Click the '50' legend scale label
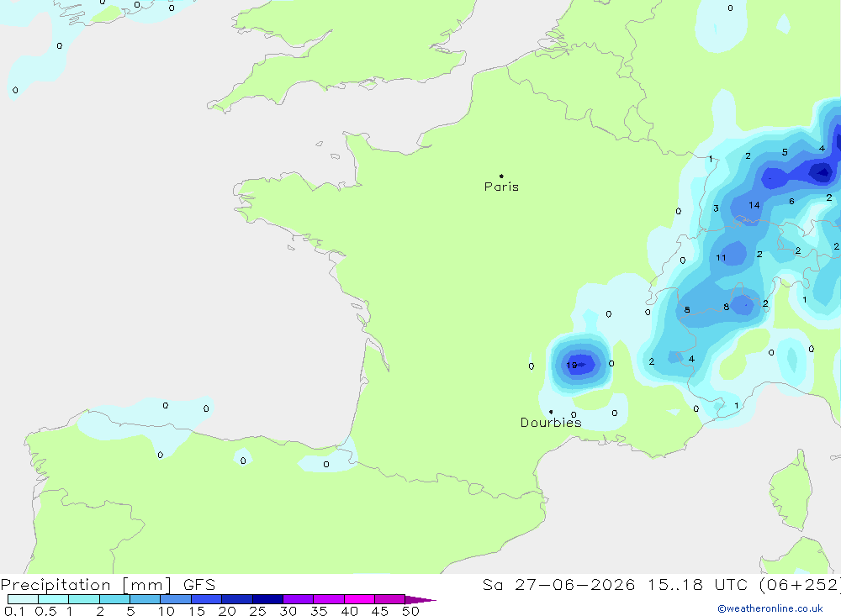The height and width of the screenshot is (616, 841). point(410,611)
